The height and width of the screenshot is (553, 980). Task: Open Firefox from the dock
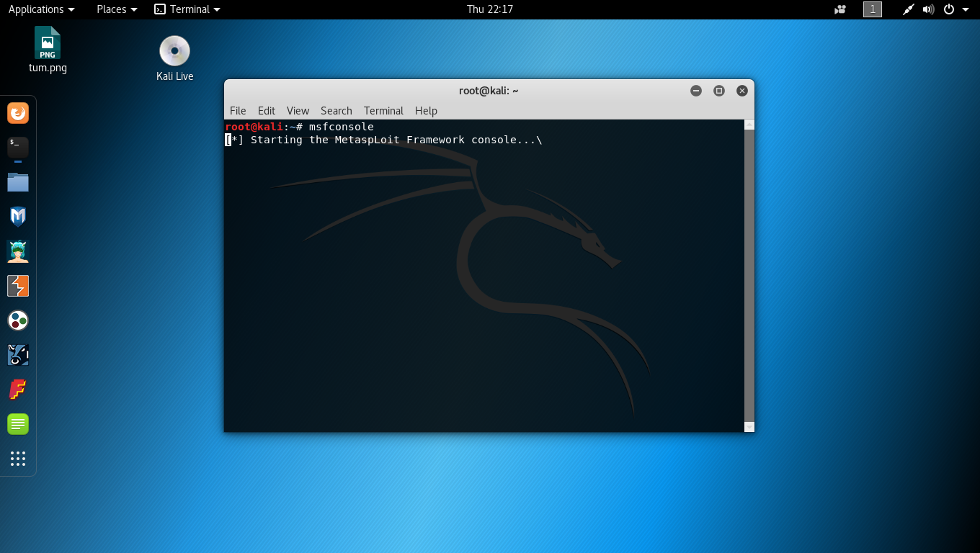coord(18,113)
